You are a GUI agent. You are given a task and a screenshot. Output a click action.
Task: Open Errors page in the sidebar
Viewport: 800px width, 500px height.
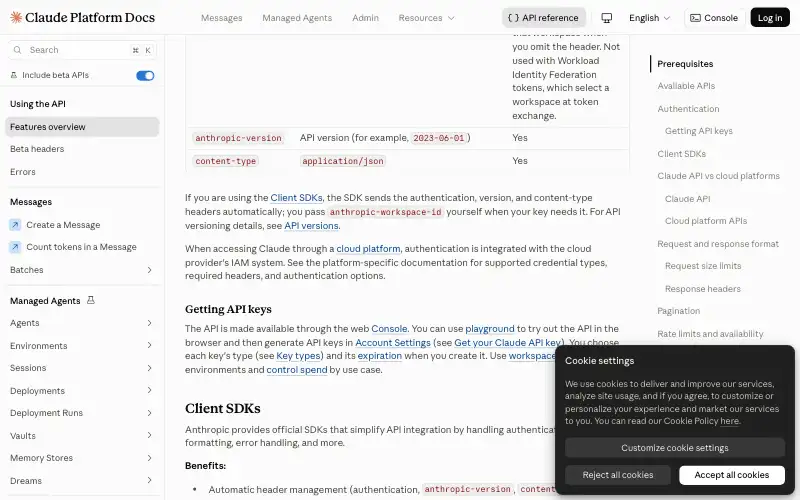point(22,172)
